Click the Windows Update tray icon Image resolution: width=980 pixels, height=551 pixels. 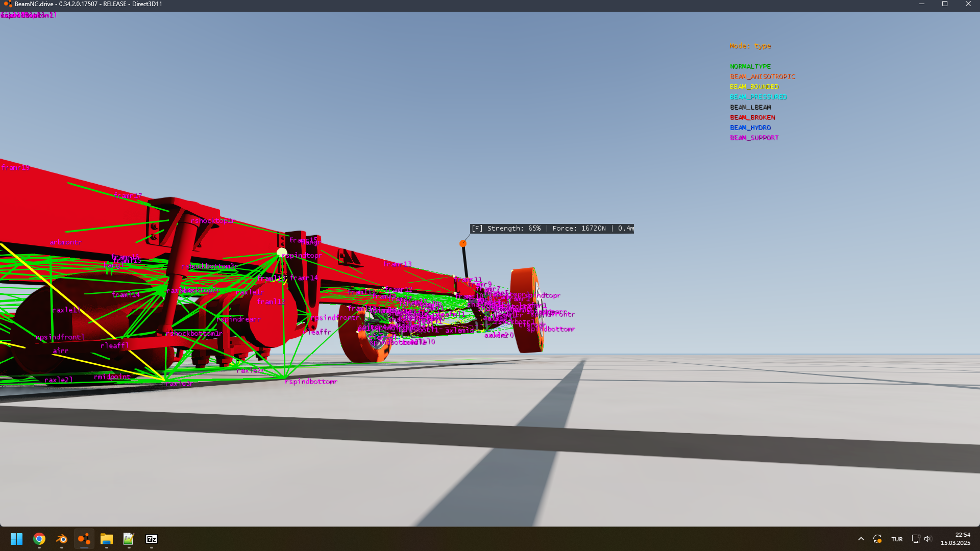point(877,539)
